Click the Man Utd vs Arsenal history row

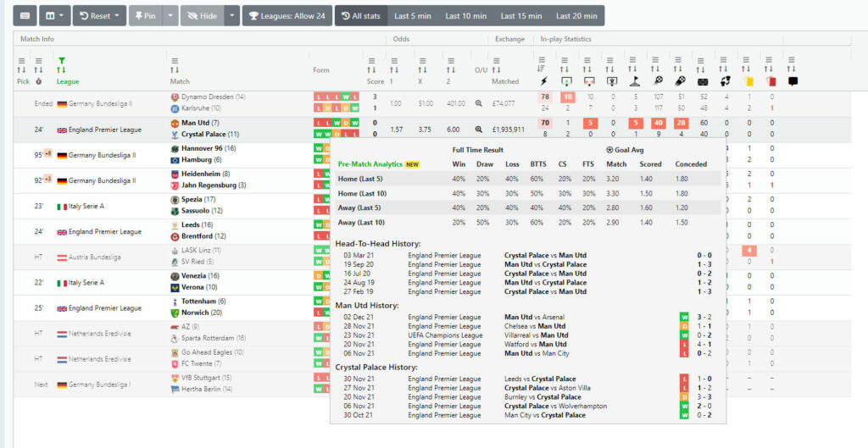point(527,317)
